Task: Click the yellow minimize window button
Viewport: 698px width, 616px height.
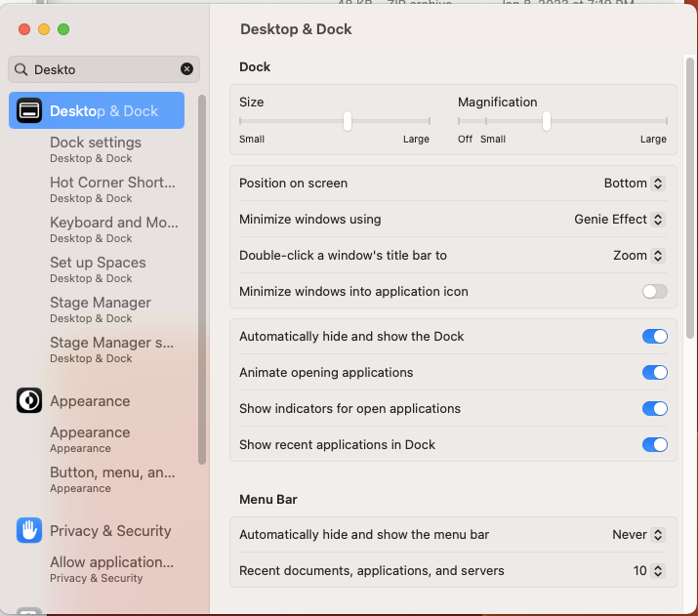Action: pyautogui.click(x=44, y=29)
